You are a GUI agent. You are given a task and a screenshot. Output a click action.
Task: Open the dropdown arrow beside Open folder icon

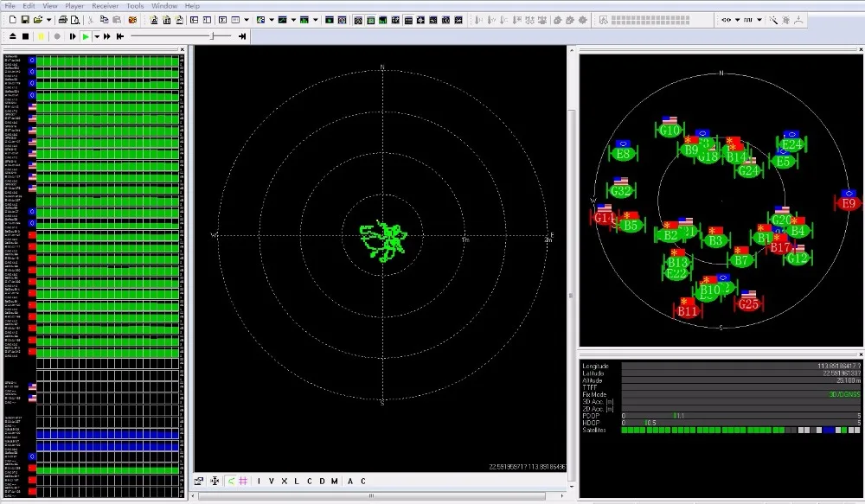[49, 20]
